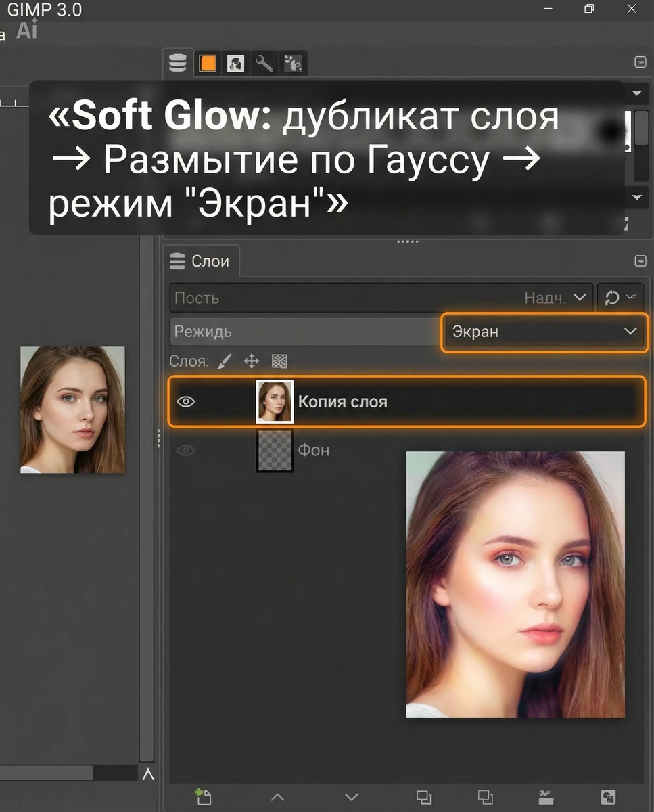Open the Экран blend mode dropdown
The height and width of the screenshot is (812, 654).
(544, 332)
